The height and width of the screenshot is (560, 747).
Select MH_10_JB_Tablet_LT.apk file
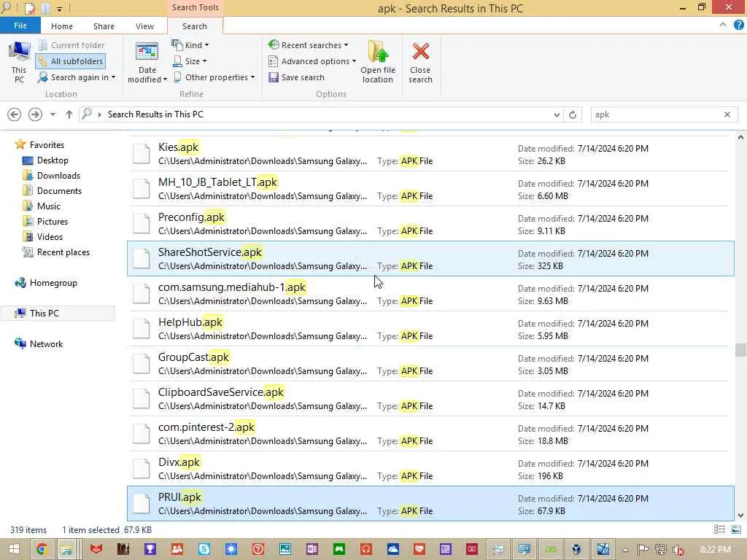tap(430, 189)
